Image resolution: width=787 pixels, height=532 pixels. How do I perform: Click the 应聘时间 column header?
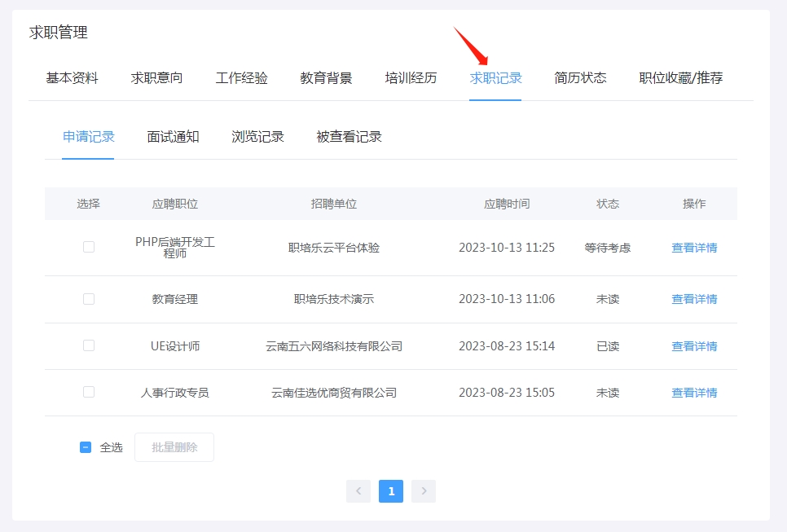click(507, 204)
